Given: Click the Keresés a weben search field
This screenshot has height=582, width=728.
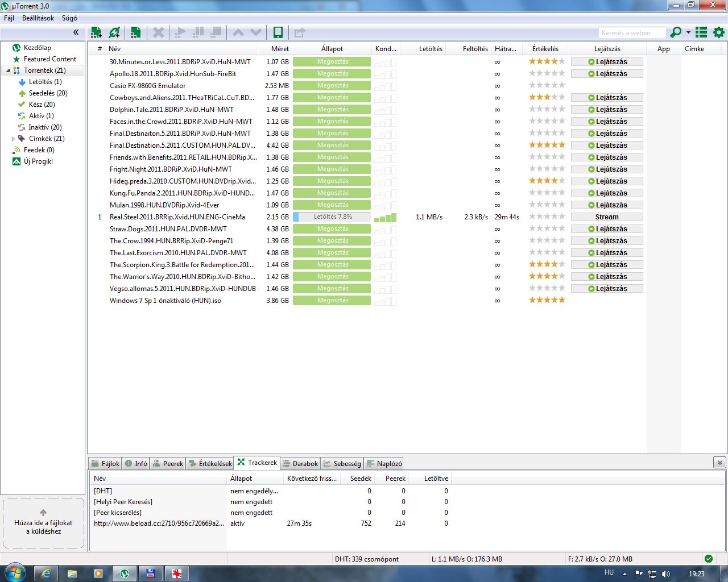Looking at the screenshot, I should click(632, 32).
